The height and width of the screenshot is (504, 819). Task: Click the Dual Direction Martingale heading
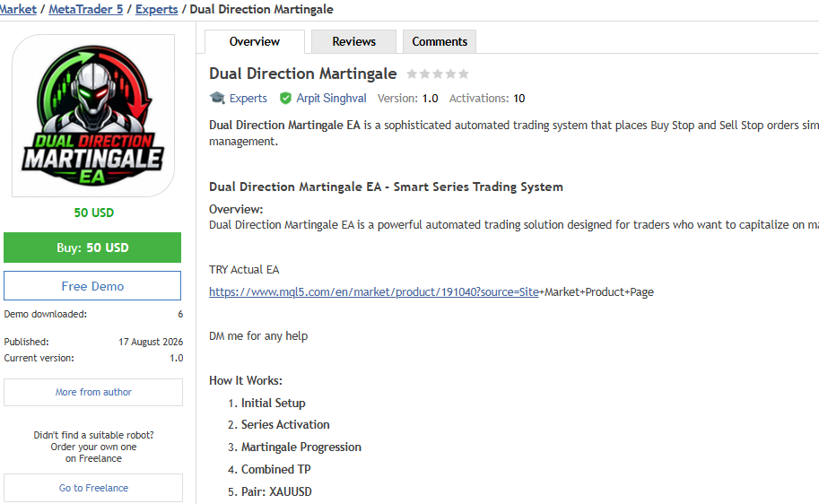(303, 74)
